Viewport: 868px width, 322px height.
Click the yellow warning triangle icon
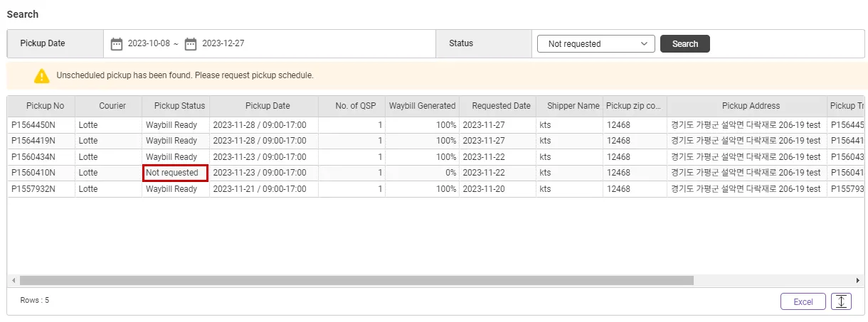pos(42,75)
